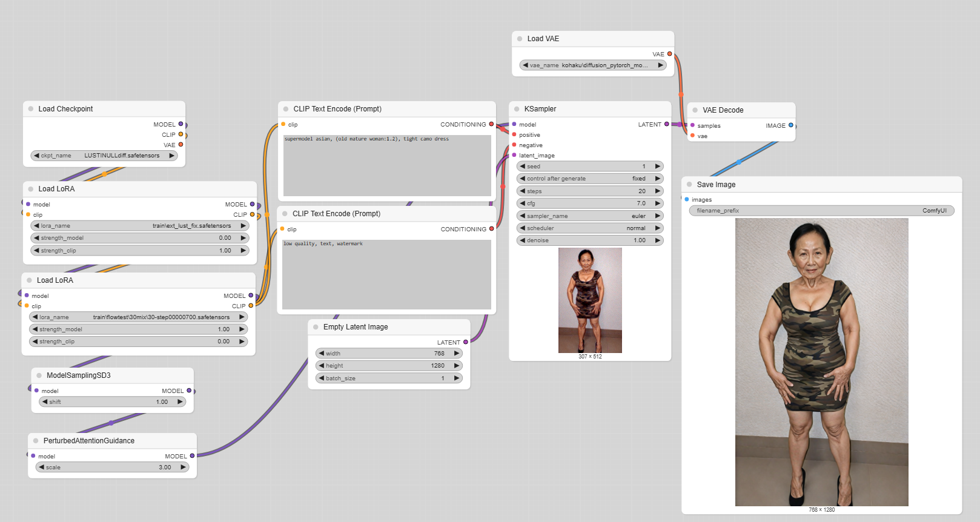Click CONDITIONING output on the 'low quality' prompt node
Image resolution: width=980 pixels, height=522 pixels.
(491, 229)
